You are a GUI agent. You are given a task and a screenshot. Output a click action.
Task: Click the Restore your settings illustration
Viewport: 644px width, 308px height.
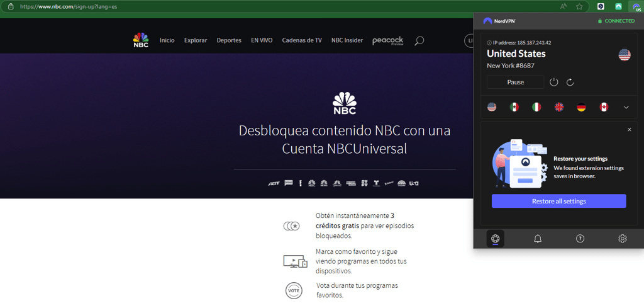click(519, 164)
